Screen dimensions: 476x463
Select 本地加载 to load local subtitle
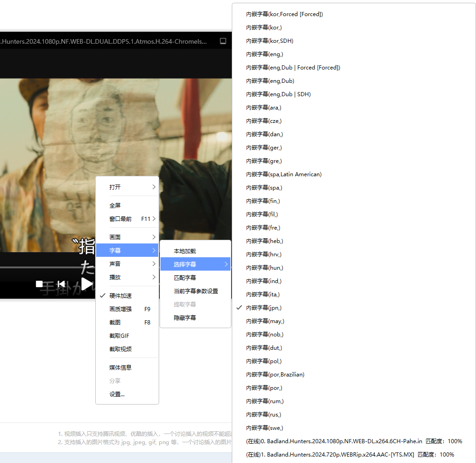184,251
